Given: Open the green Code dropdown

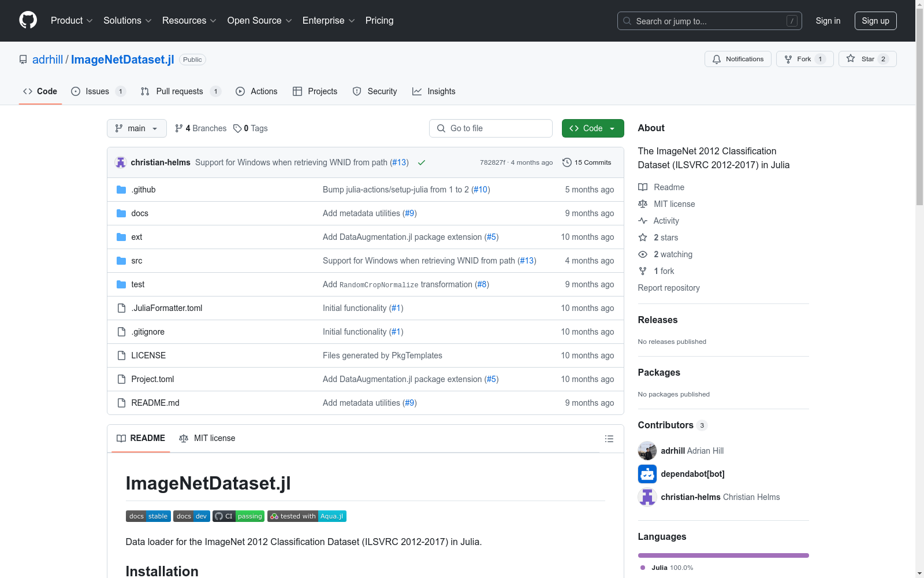Looking at the screenshot, I should 593,128.
